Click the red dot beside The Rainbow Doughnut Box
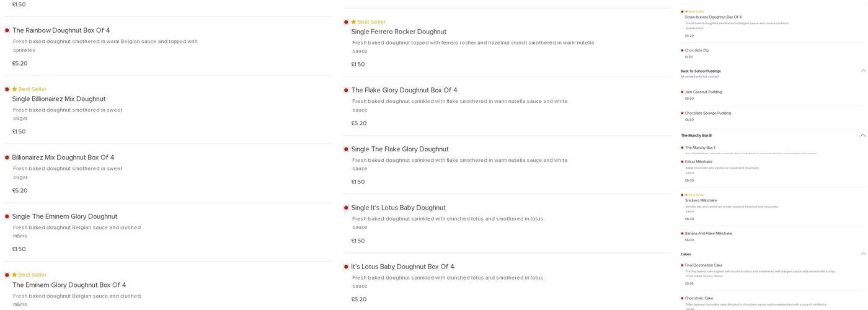 pyautogui.click(x=7, y=30)
